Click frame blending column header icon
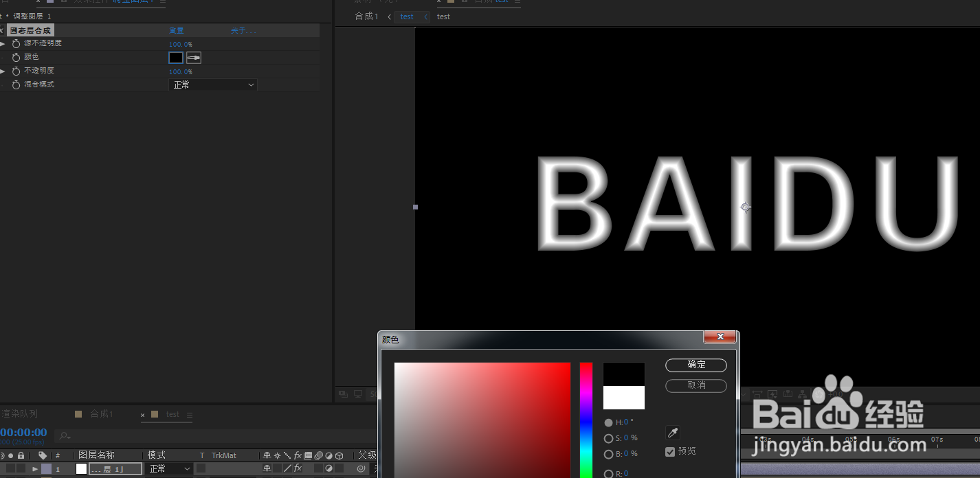Screen dimensions: 980x478 [x=308, y=455]
